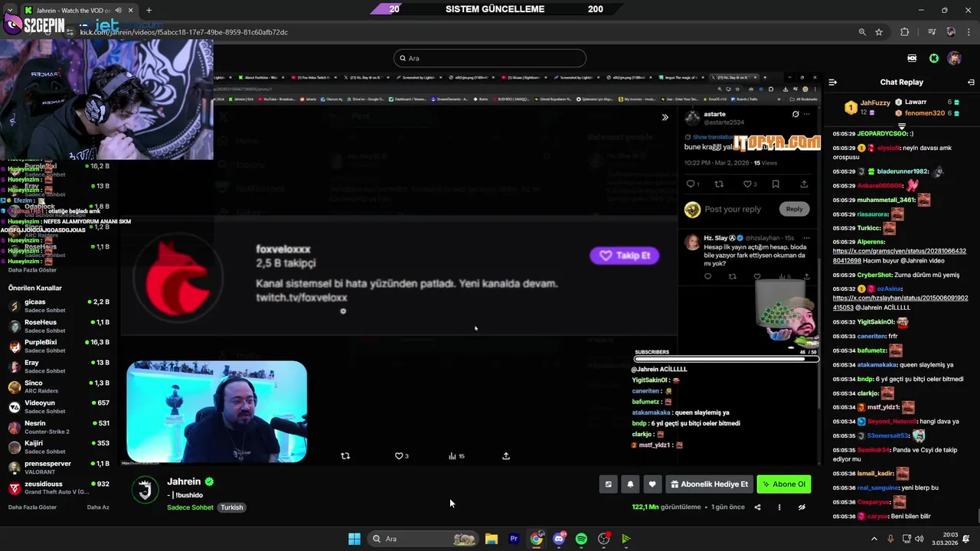The height and width of the screenshot is (551, 980).
Task: Collapse list with 'Daha Az'
Action: coord(98,507)
